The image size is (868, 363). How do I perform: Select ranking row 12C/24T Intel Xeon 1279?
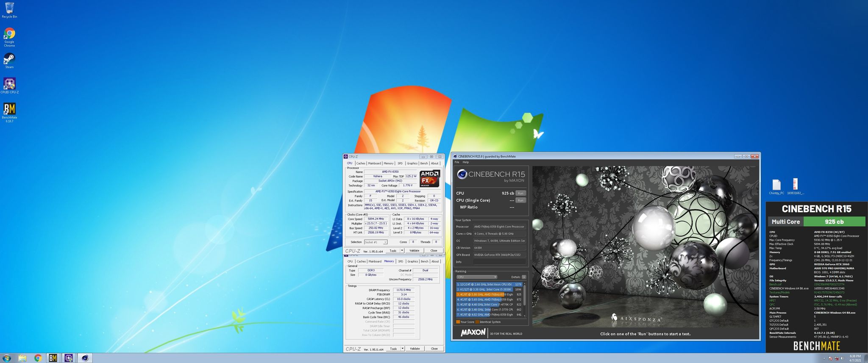pos(490,284)
